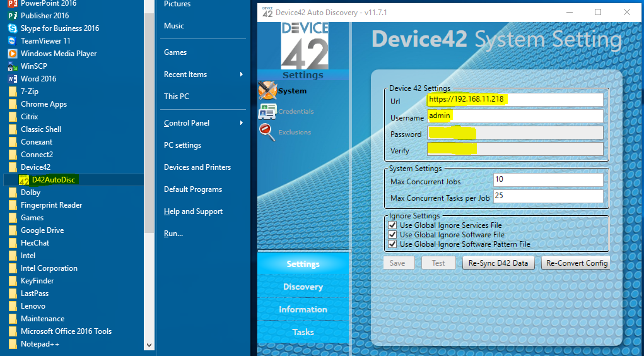Toggle Use Global Ignore Software Pattern File
644x356 pixels.
point(392,244)
